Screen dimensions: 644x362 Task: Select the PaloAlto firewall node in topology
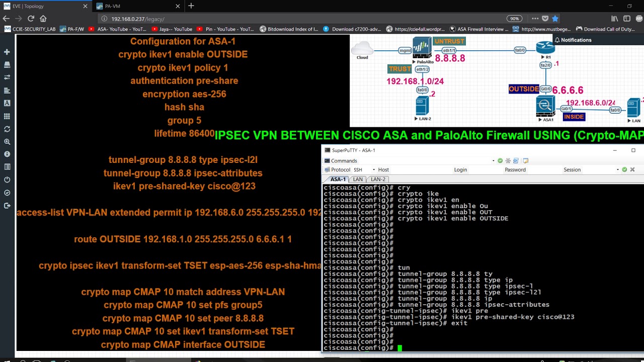point(422,48)
